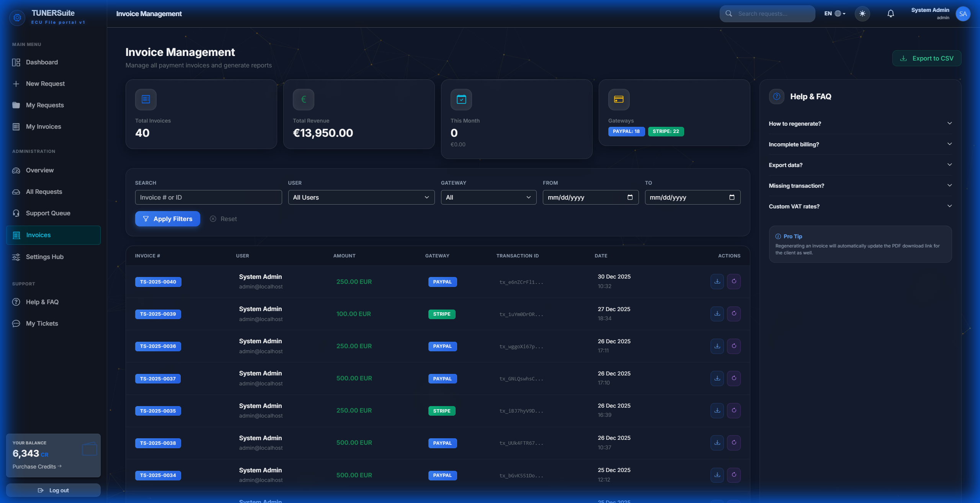The image size is (980, 503).
Task: Follow the Purchase Credits link
Action: [x=36, y=466]
